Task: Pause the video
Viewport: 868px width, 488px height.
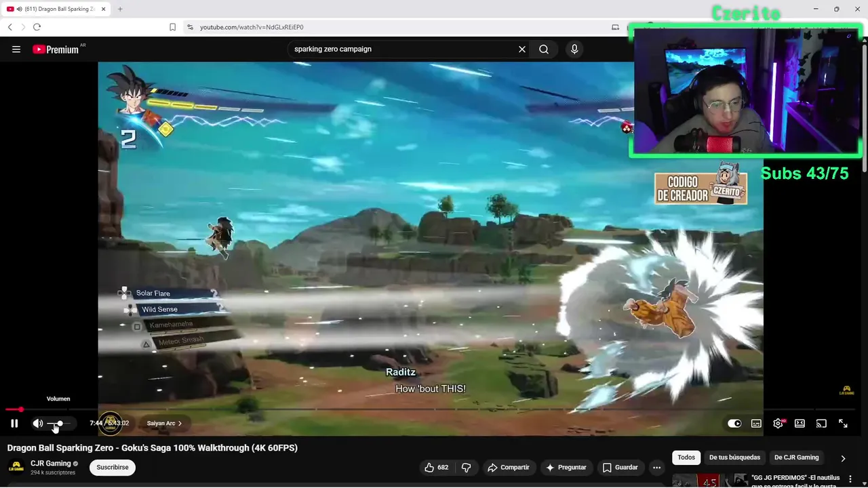Action: coord(14,424)
